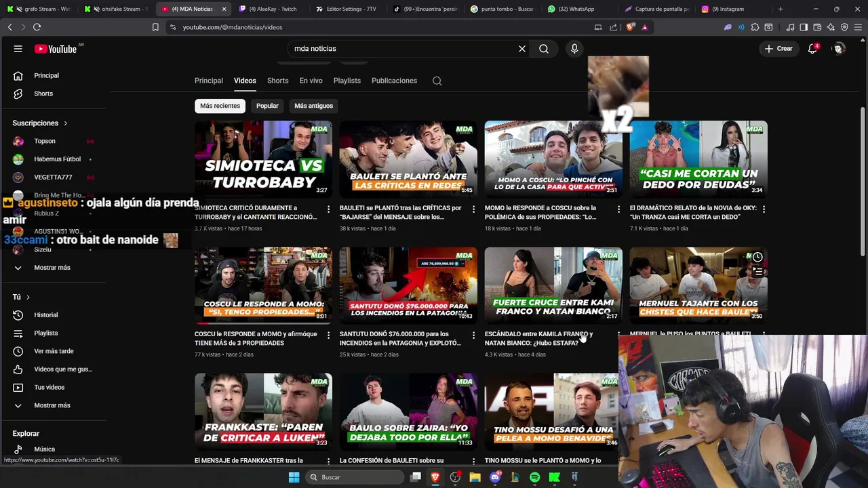Open Brave Rewards triangle icon
This screenshot has height=488, width=868.
(644, 27)
